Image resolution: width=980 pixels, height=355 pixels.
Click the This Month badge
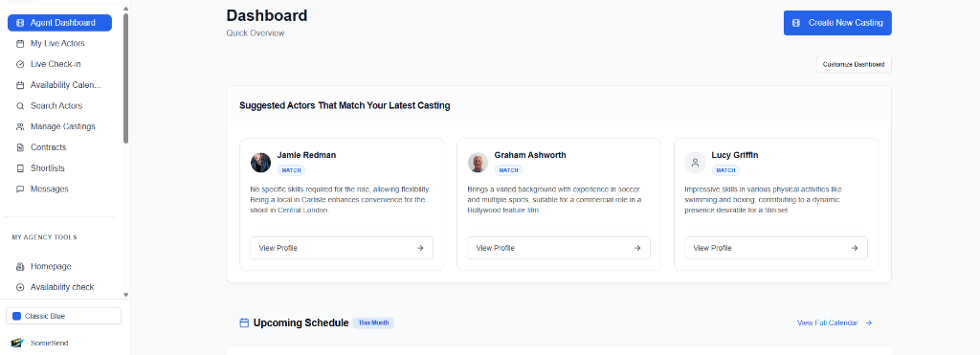click(x=373, y=323)
